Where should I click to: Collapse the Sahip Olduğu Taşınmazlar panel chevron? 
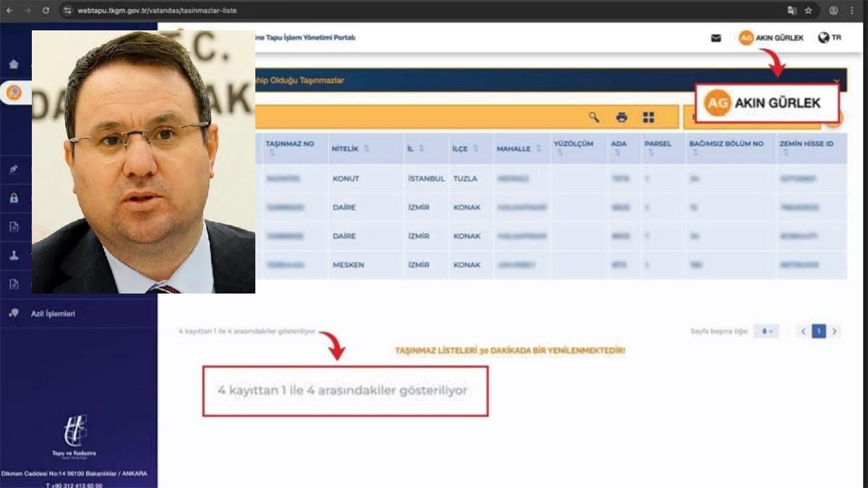click(837, 81)
